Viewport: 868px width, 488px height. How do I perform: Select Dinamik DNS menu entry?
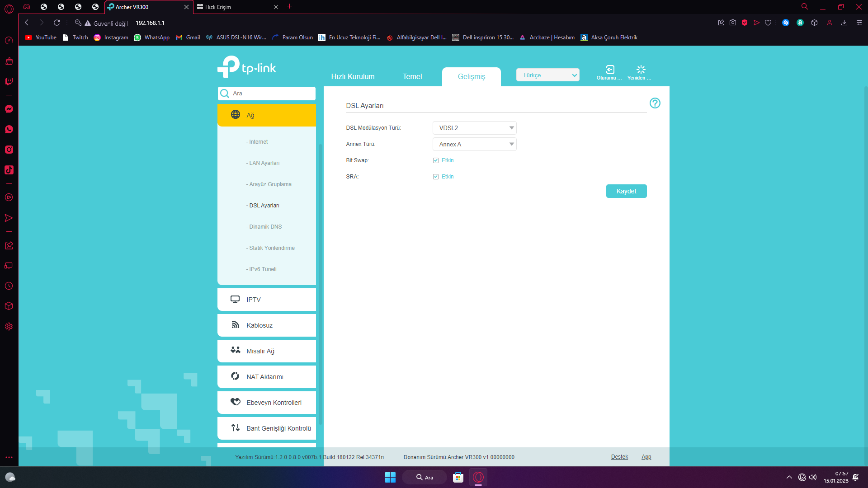pyautogui.click(x=265, y=227)
